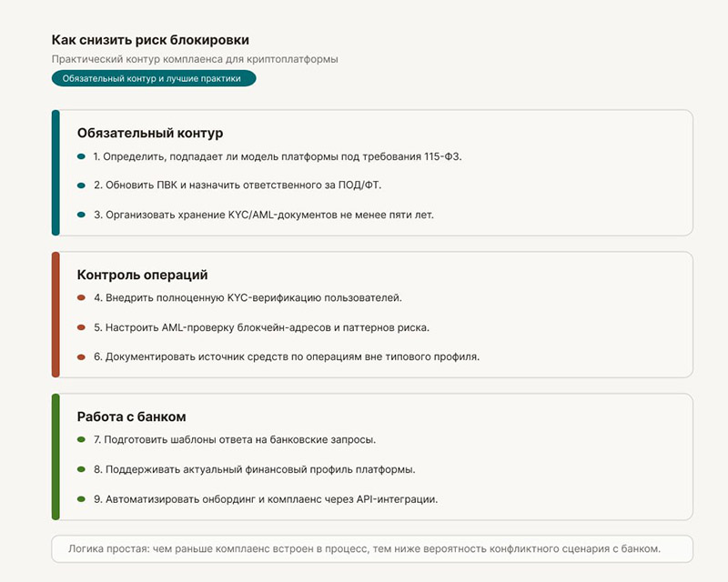Screen dimensions: 728x582
Task: Click the red bullet beside the KYC-верификацию item
Action: point(81,298)
